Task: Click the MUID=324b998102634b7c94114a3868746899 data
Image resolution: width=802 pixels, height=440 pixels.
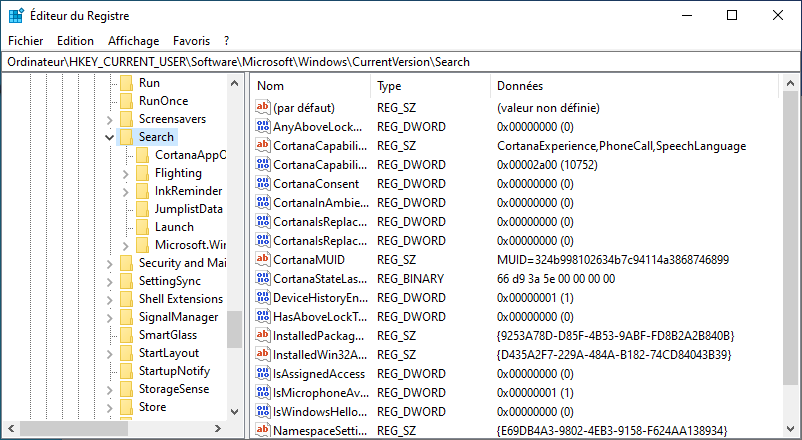Action: 613,259
